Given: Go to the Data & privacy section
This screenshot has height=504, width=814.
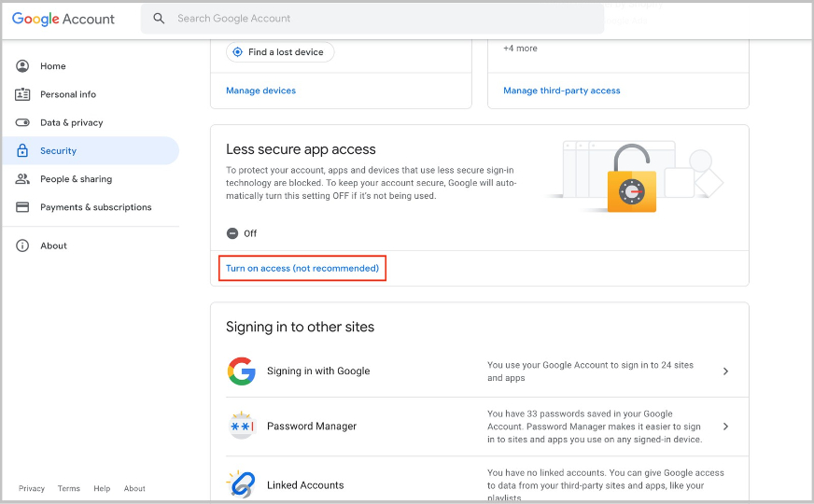Looking at the screenshot, I should click(71, 122).
